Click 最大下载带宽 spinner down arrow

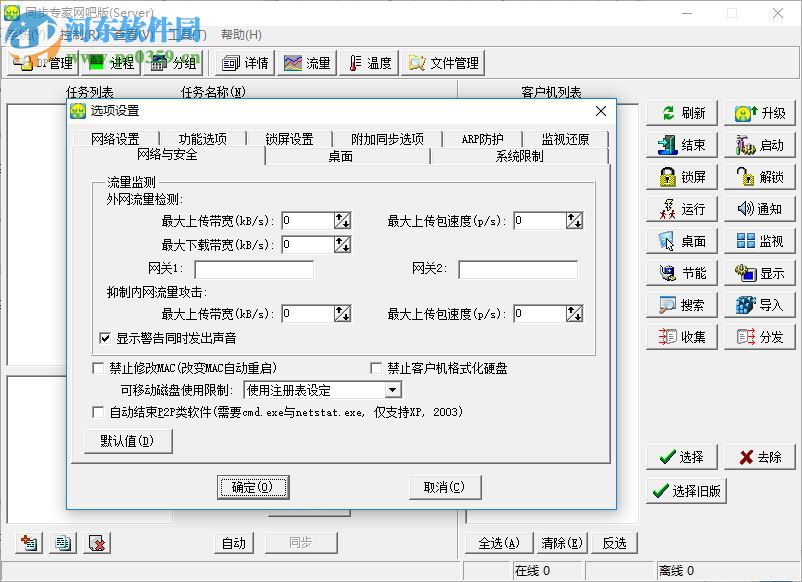[346, 249]
